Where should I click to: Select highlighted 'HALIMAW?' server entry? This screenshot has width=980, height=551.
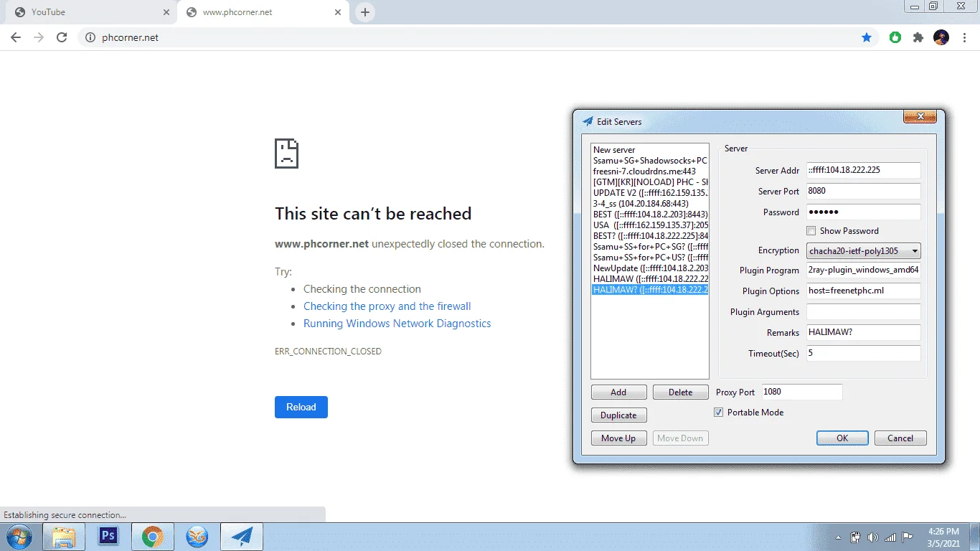coord(650,290)
